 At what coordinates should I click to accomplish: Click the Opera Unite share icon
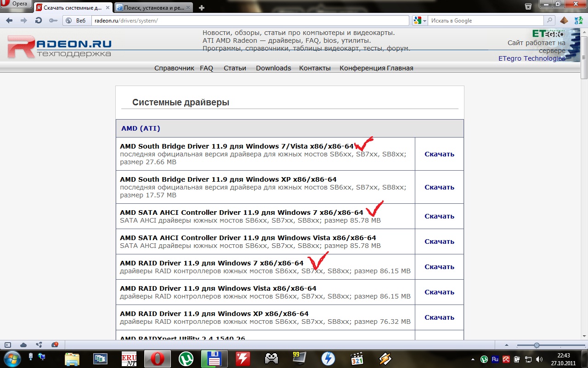point(39,345)
